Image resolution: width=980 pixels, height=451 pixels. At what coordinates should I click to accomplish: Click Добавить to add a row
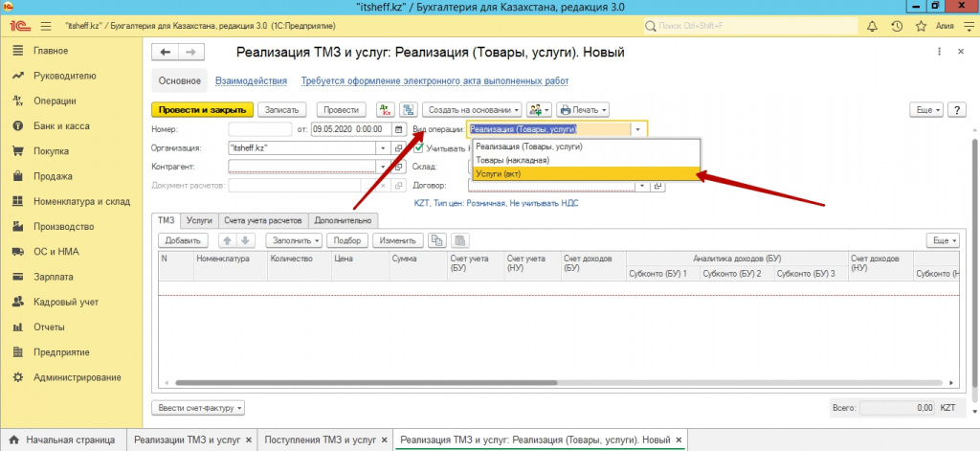pyautogui.click(x=183, y=240)
